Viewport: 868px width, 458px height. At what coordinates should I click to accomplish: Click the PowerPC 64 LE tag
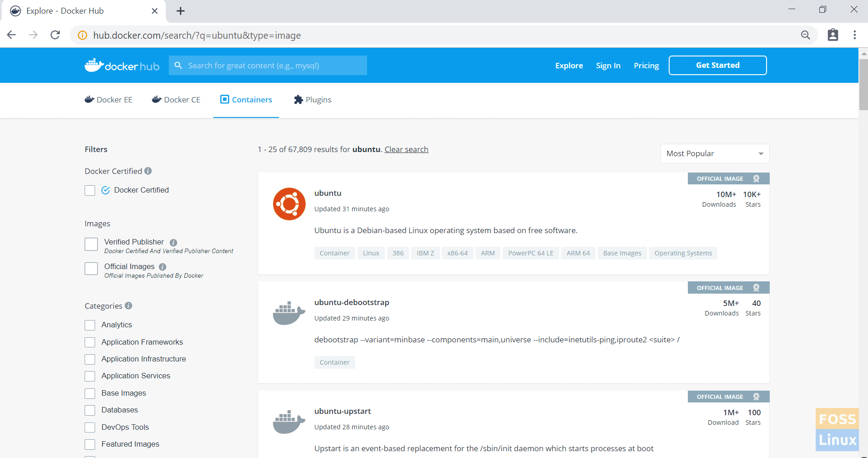531,253
